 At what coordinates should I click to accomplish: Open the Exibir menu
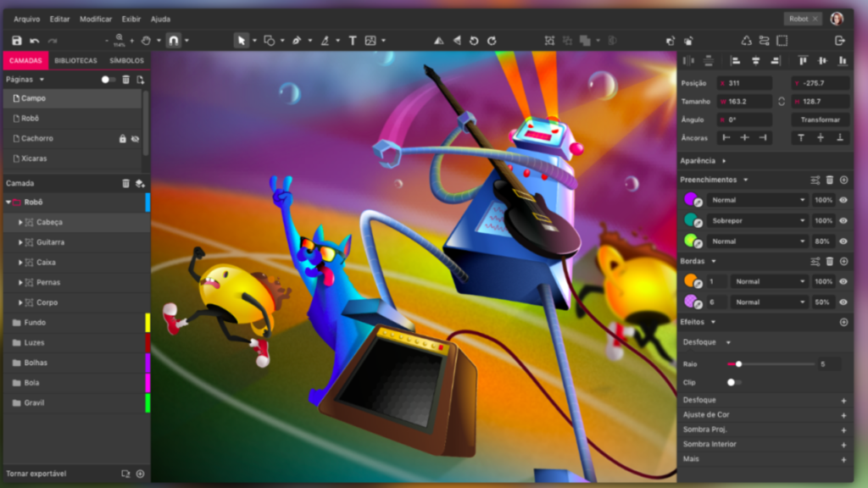(131, 19)
